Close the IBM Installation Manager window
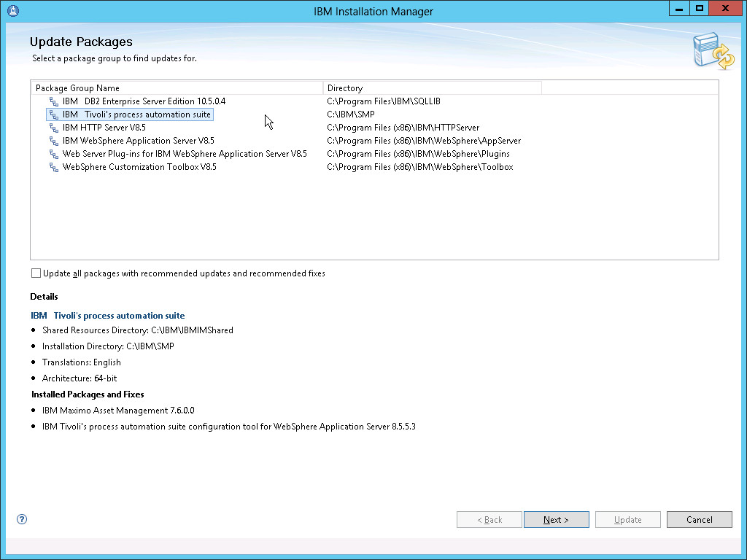Image resolution: width=747 pixels, height=560 pixels. 725,9
